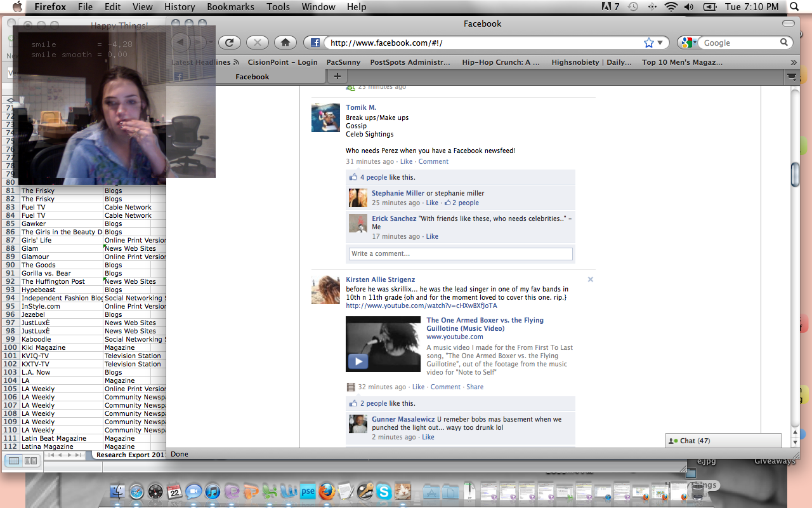Open Skype from the dock
Screen dimensions: 812x508
383,491
